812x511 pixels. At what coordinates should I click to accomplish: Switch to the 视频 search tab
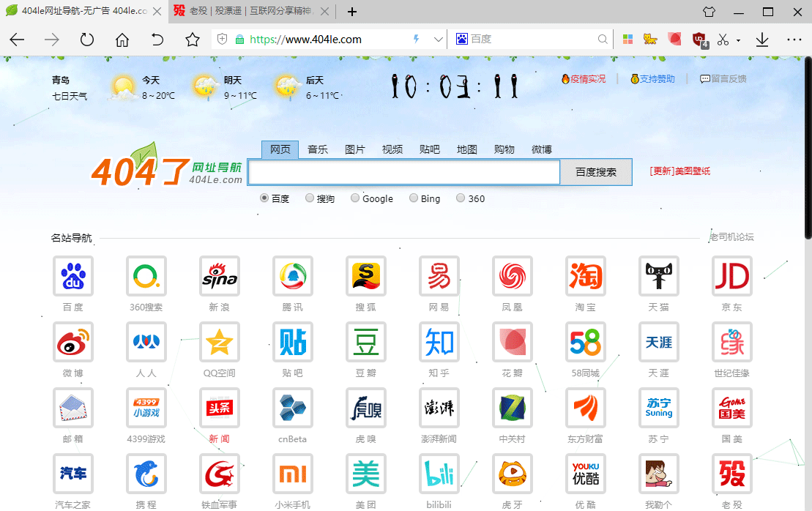coord(392,149)
